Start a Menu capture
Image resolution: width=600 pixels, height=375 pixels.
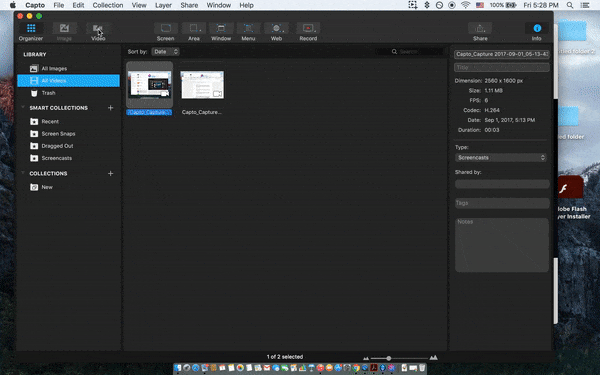248,32
